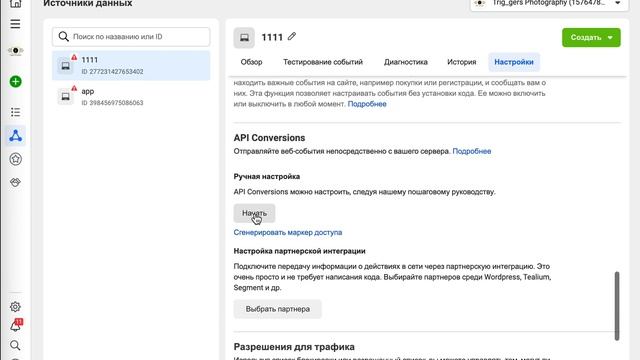640x360 pixels.
Task: Open Подробнее link under API Conversions
Action: pos(471,151)
